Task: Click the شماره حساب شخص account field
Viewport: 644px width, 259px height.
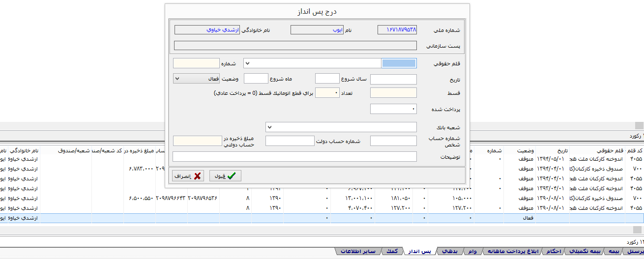Action: click(393, 141)
